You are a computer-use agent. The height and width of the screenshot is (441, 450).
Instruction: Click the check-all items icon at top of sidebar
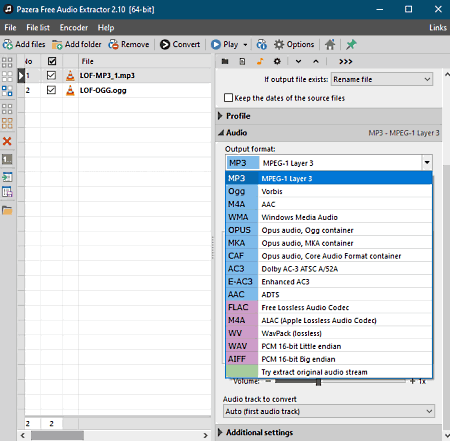7,62
